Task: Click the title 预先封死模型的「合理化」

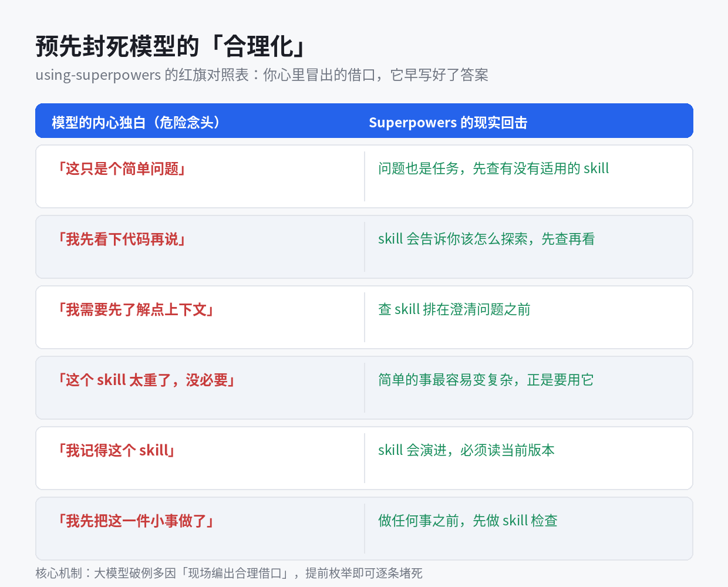Action: 170,46
